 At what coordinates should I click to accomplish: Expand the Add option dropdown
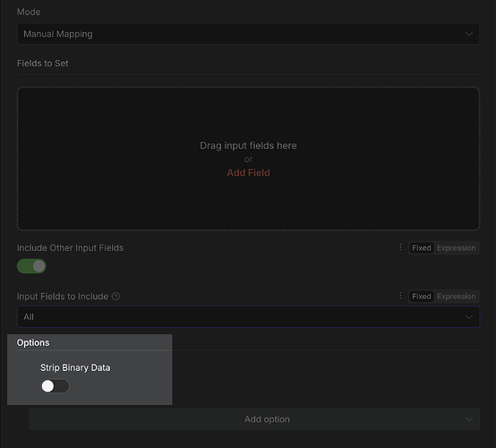click(254, 419)
